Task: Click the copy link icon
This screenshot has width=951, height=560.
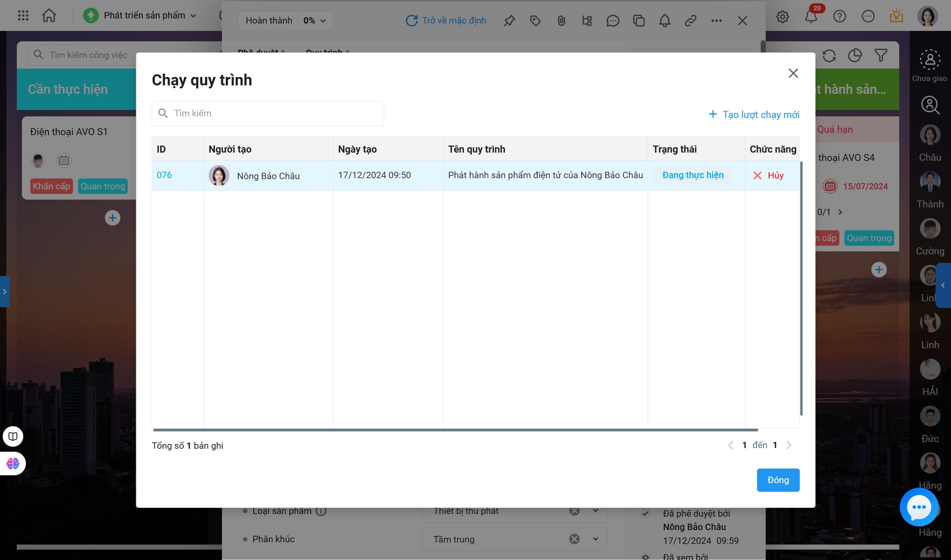Action: [x=690, y=21]
